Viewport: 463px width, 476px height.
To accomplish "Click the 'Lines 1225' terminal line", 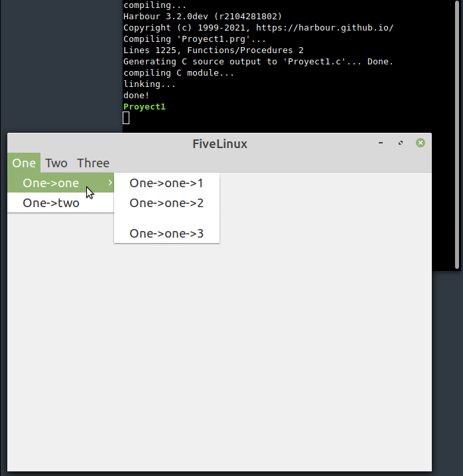I will coord(214,50).
